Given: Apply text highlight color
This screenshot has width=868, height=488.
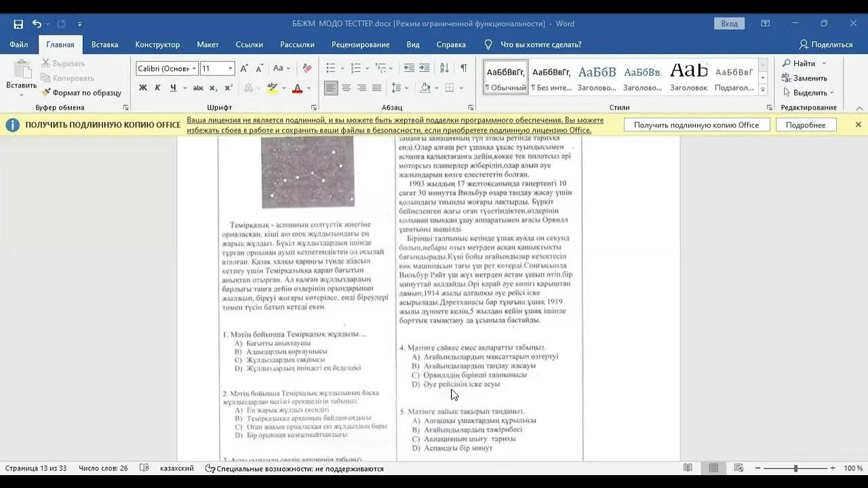Looking at the screenshot, I should (x=272, y=88).
